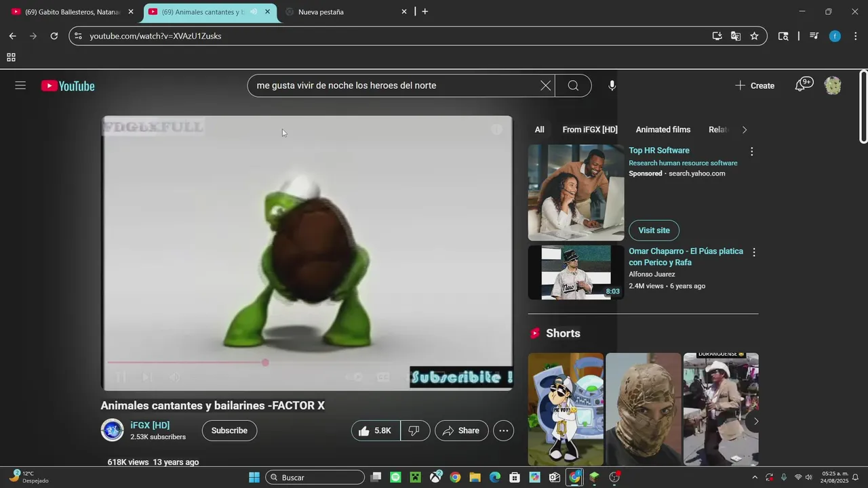The height and width of the screenshot is (488, 868).
Task: Open Chrome media controls icon
Action: 814,36
